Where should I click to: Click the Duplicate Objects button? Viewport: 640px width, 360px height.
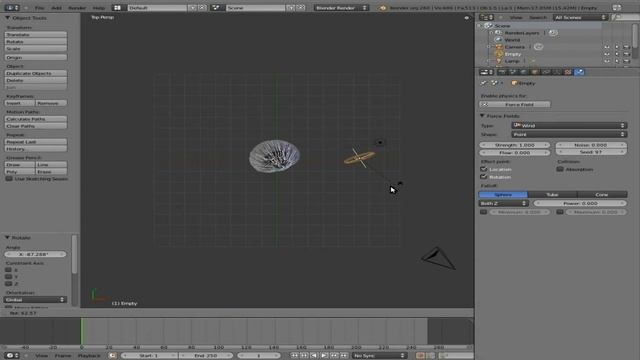pyautogui.click(x=36, y=73)
